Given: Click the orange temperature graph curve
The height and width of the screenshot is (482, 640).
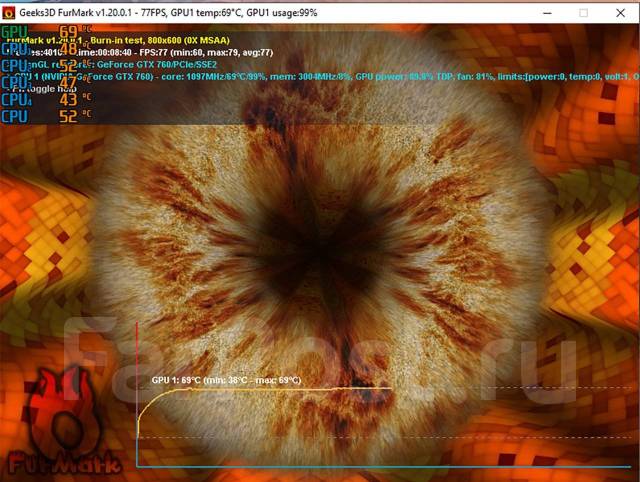Looking at the screenshot, I should [265, 390].
